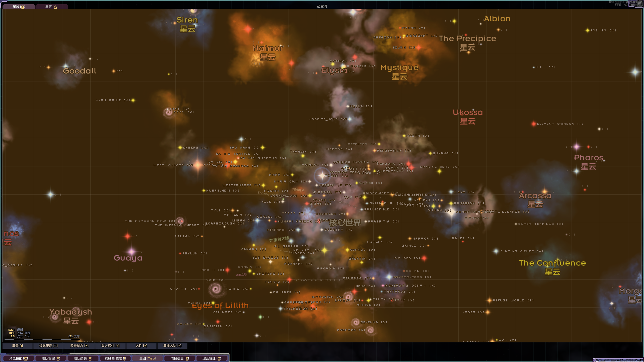The image size is (644, 362).
Task: Select the Corvus star
Action: (347, 250)
